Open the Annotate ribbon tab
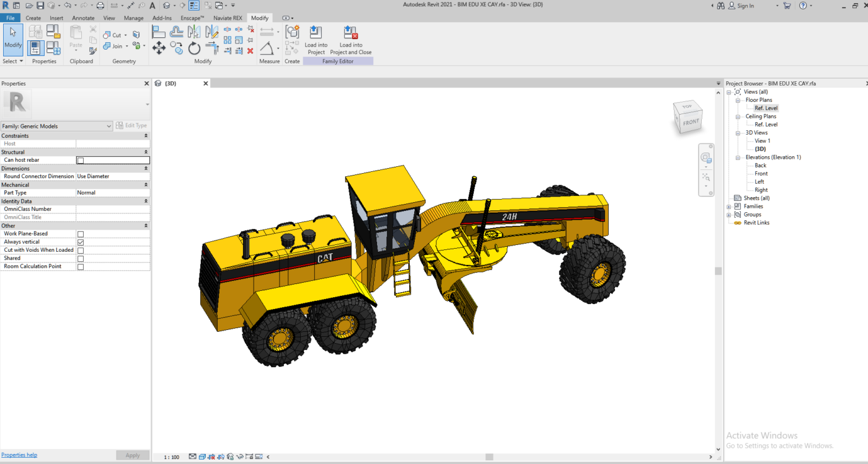The height and width of the screenshot is (464, 868). pos(83,18)
